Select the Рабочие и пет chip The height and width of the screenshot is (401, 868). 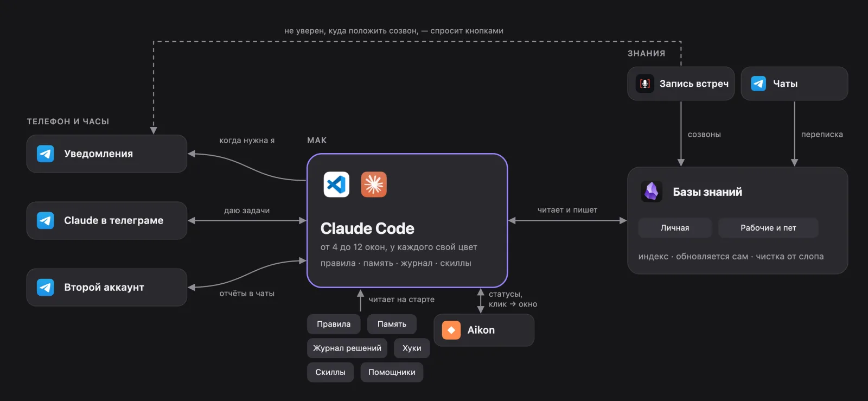click(768, 228)
